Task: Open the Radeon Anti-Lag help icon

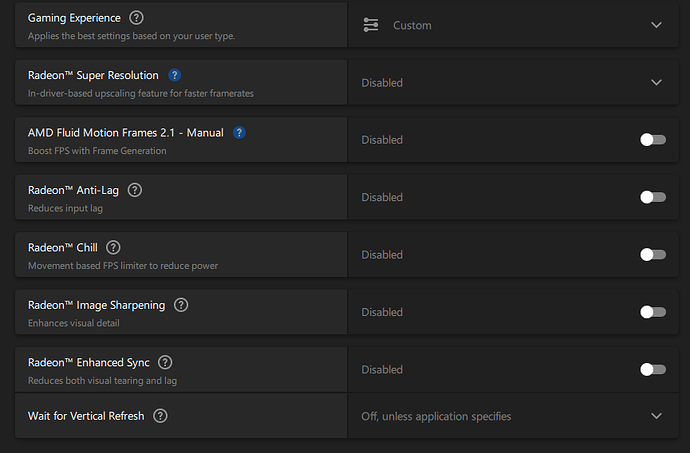Action: click(x=135, y=190)
